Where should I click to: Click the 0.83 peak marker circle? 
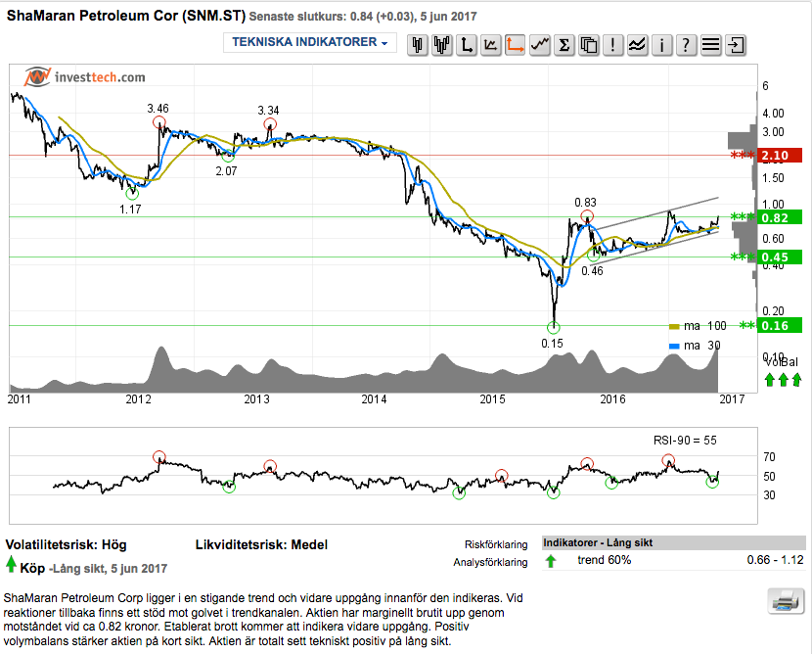coord(587,216)
